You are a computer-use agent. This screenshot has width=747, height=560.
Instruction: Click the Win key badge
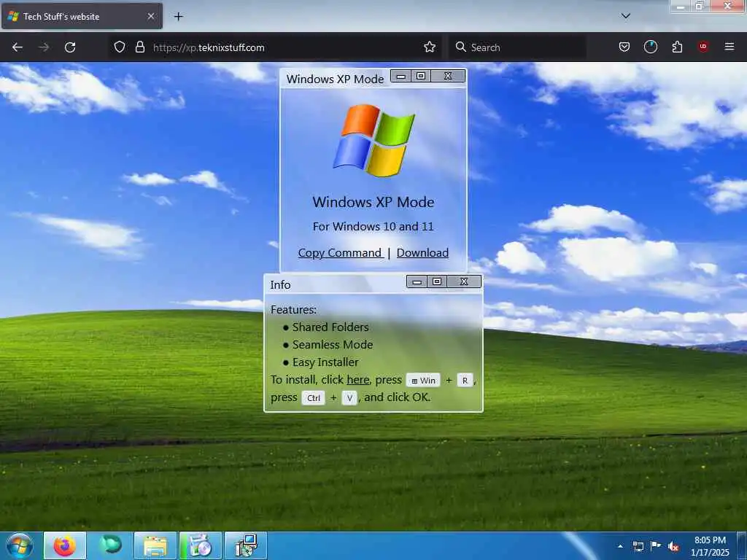click(x=423, y=381)
